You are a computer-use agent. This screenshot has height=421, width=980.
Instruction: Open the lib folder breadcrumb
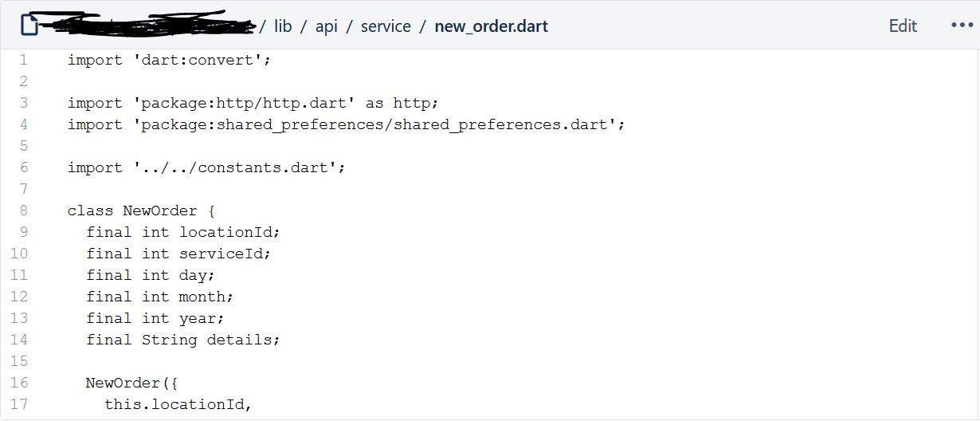[x=283, y=26]
